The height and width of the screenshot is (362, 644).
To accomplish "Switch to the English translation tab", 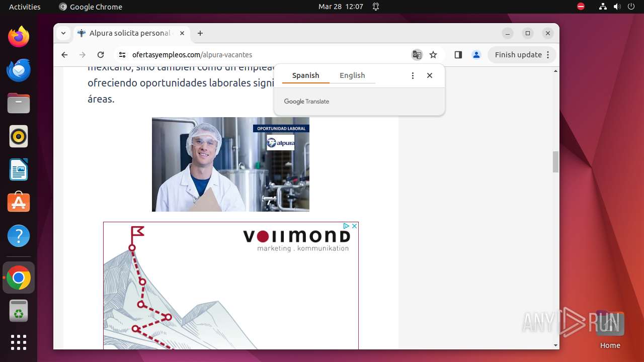I will [352, 75].
